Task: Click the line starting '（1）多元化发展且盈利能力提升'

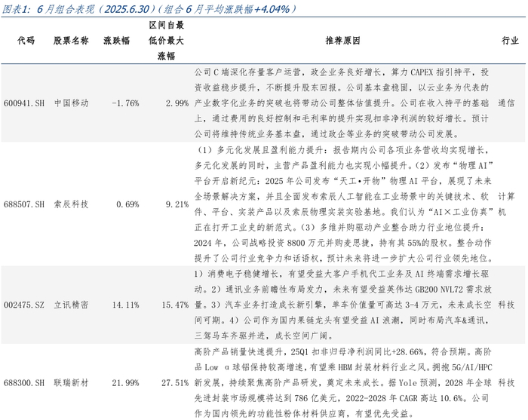Action: [x=342, y=150]
